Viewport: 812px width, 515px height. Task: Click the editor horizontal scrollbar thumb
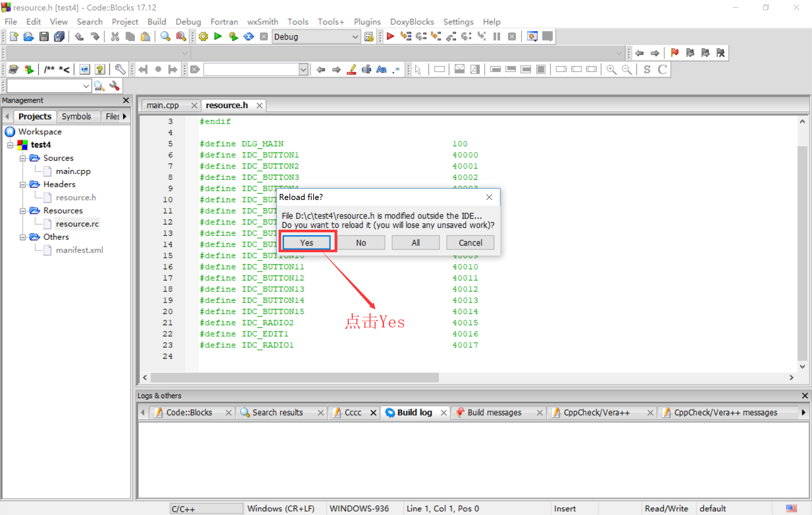click(294, 377)
